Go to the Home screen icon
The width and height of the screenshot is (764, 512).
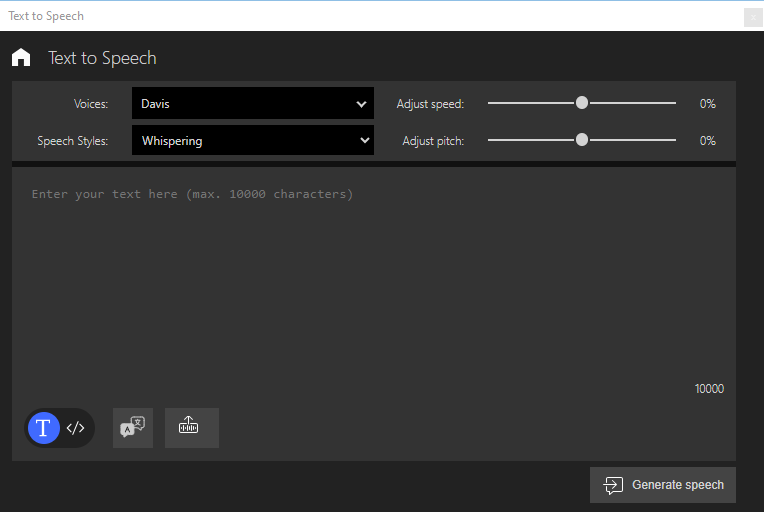[x=21, y=58]
